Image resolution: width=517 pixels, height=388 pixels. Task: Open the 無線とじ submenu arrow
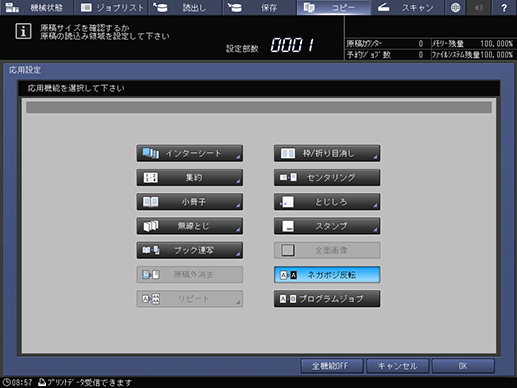pos(238,230)
